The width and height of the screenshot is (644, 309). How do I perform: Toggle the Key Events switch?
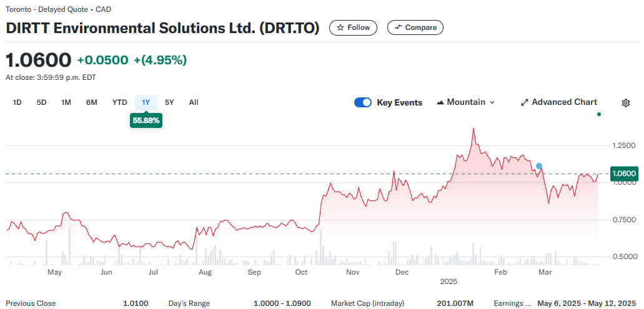pos(363,102)
